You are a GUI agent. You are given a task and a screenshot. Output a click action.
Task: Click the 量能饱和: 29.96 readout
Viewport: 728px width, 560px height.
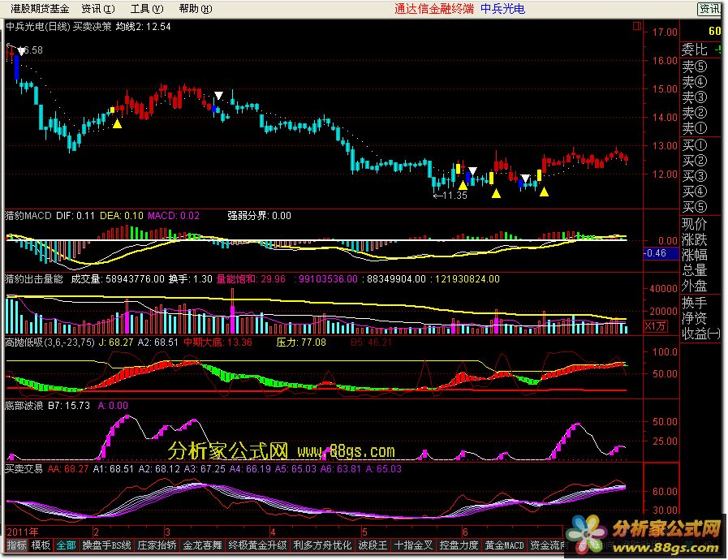(251, 278)
